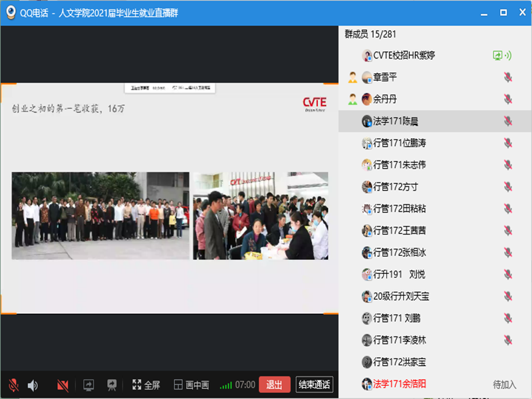532x399 pixels.
Task: Click pending member 法学171余浩阳
Action: [x=399, y=384]
